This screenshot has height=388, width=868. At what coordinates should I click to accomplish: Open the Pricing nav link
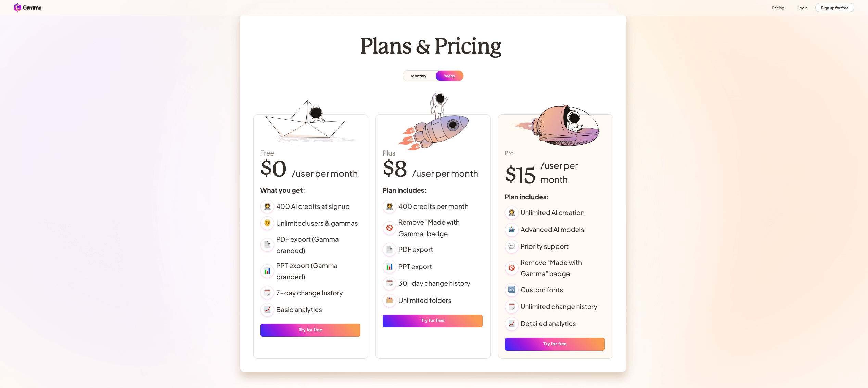[778, 8]
